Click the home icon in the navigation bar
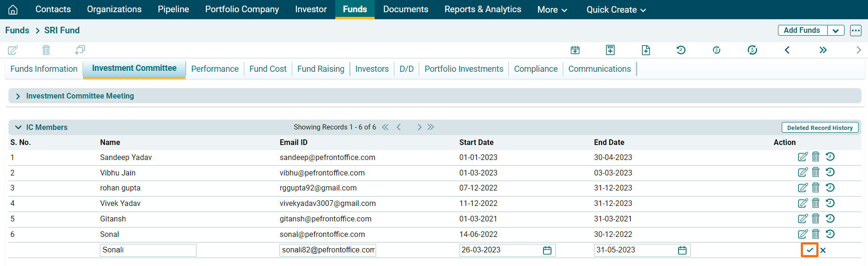This screenshot has width=868, height=266. (x=13, y=9)
